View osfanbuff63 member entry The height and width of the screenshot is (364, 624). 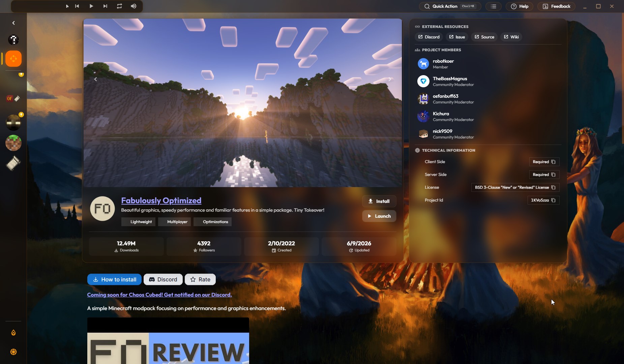click(488, 99)
